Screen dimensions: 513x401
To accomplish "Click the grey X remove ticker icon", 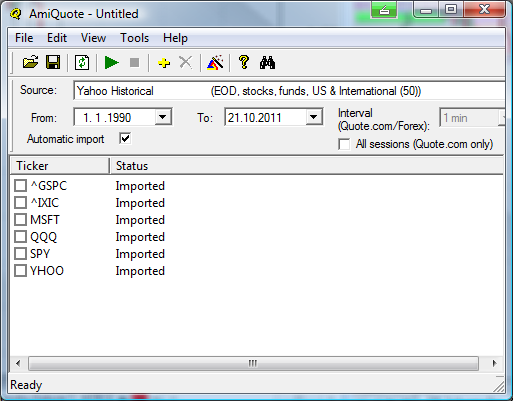I will pos(186,62).
